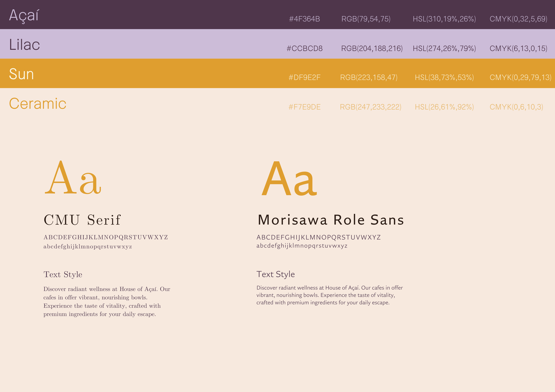This screenshot has height=392, width=555.
Task: Click the serif 'Aa' specimen glyphs
Action: pos(73,177)
